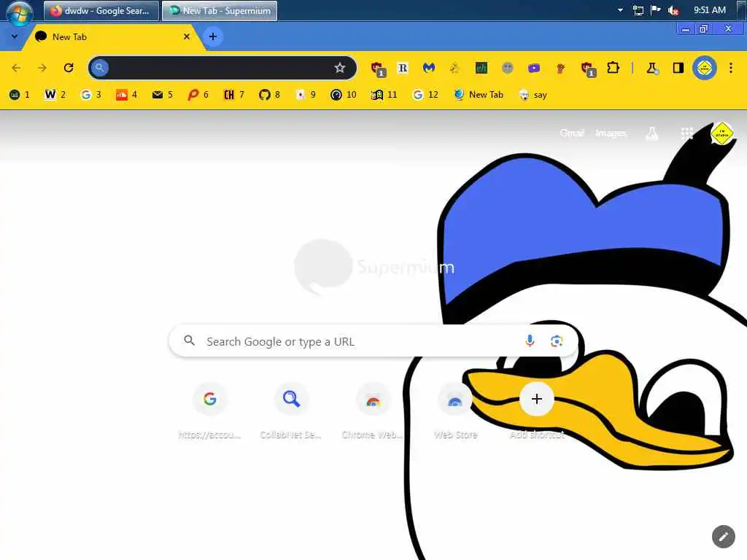Open the Gmail link on new tab page
The height and width of the screenshot is (560, 747).
tap(572, 133)
